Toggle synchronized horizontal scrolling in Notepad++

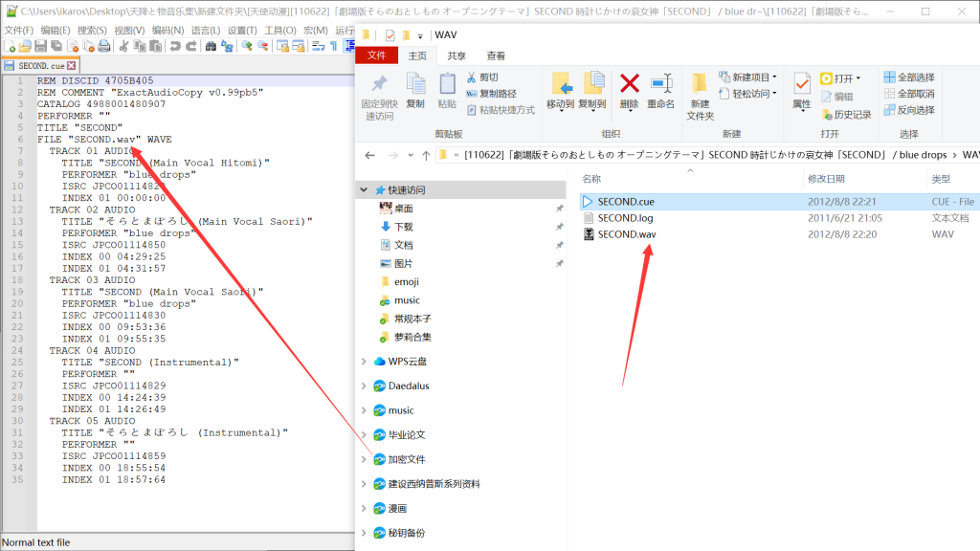[299, 46]
